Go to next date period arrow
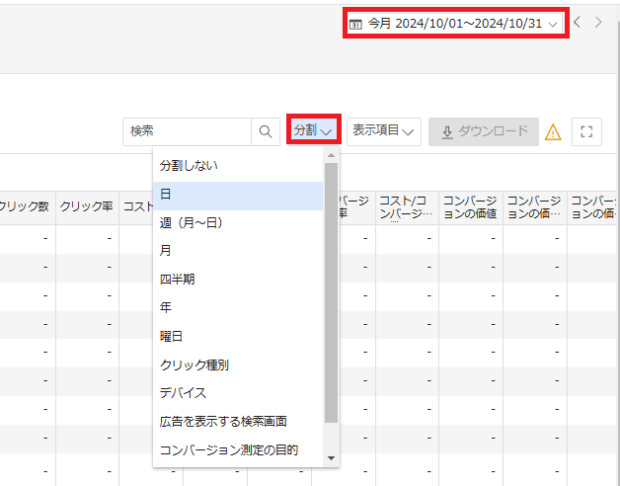Screen dimensions: 620x486 tap(599, 22)
